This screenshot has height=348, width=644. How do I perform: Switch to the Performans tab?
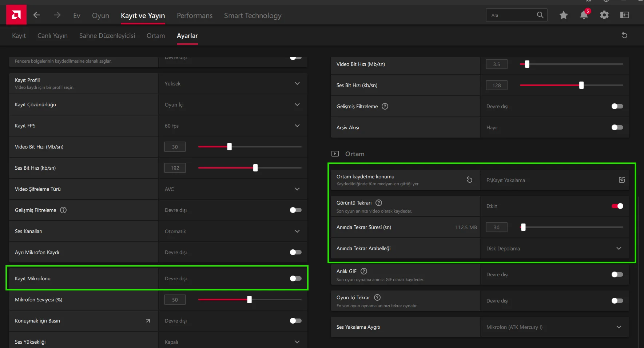tap(195, 16)
